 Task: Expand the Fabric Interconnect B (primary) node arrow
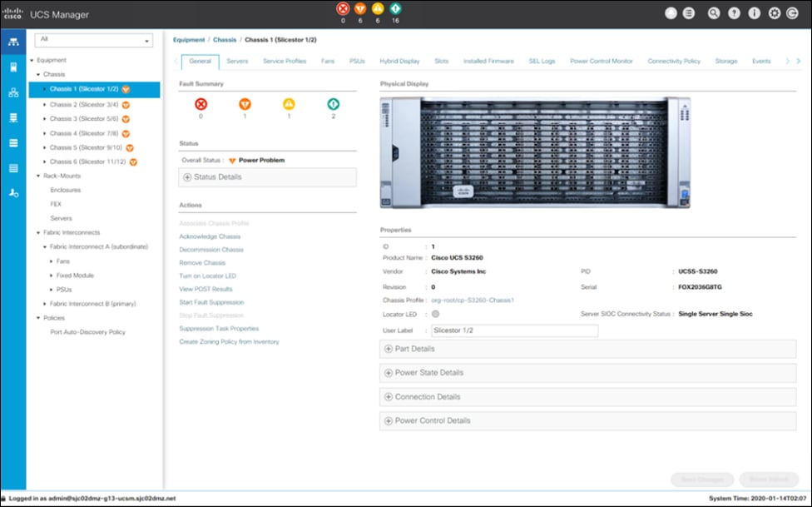pyautogui.click(x=45, y=304)
